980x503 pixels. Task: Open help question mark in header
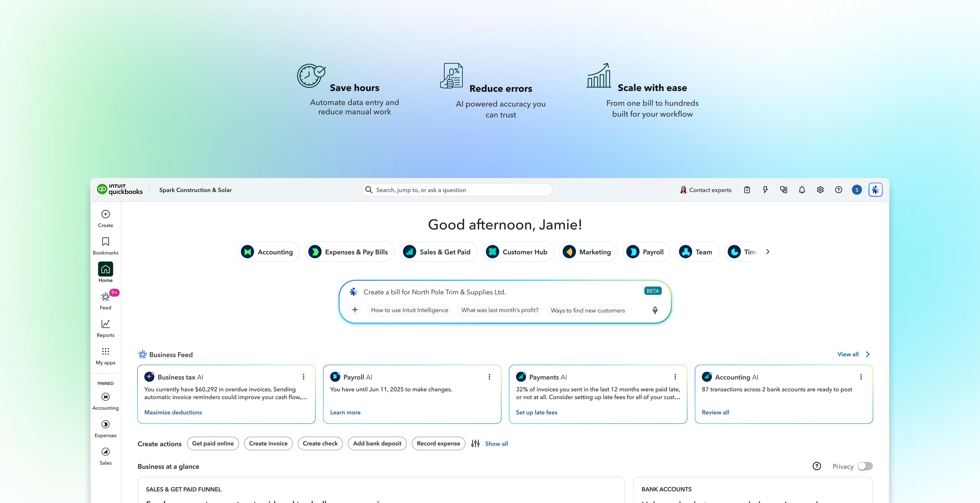tap(838, 190)
